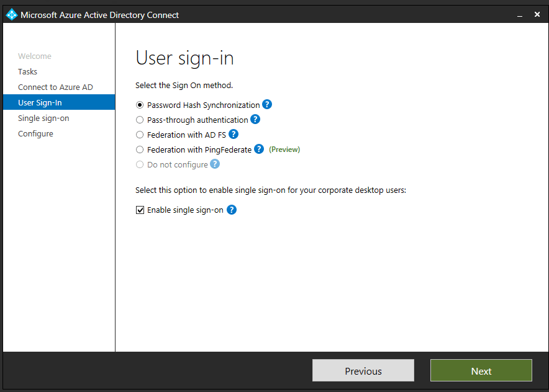Click the Next button

tap(481, 371)
